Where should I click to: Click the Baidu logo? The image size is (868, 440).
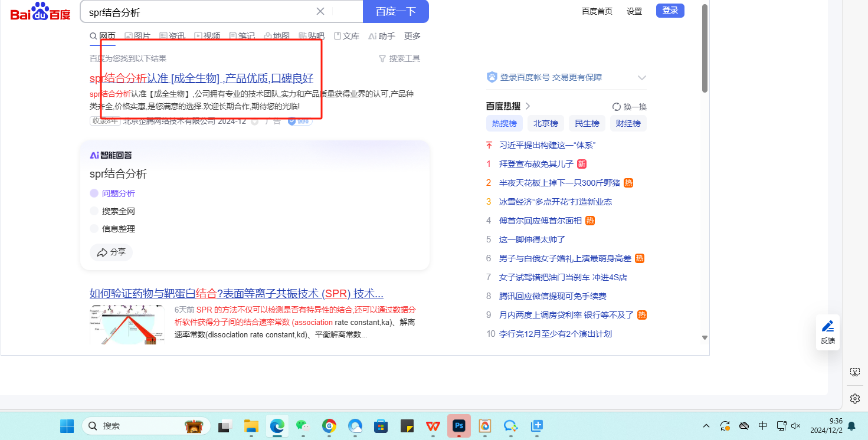coord(40,12)
